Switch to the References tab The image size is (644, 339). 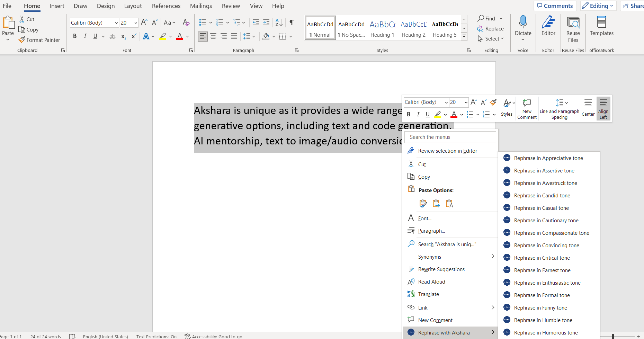pos(166,6)
